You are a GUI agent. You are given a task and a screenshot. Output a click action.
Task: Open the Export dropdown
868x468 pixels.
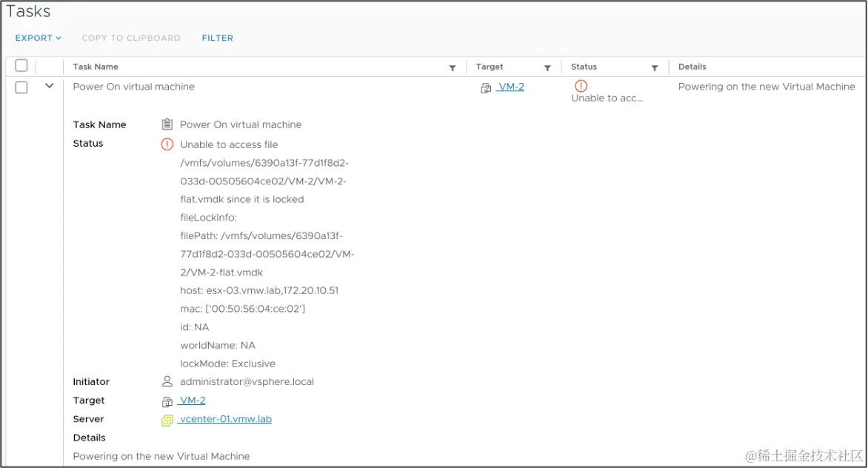coord(38,39)
